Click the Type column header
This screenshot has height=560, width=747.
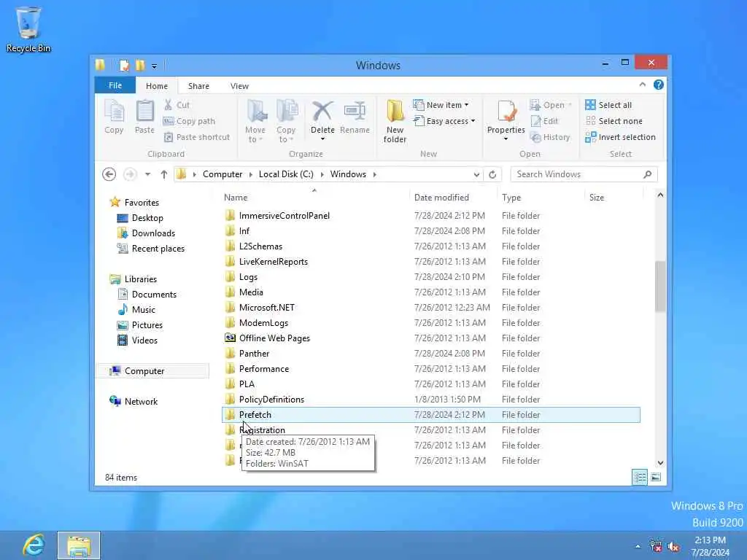pyautogui.click(x=541, y=197)
